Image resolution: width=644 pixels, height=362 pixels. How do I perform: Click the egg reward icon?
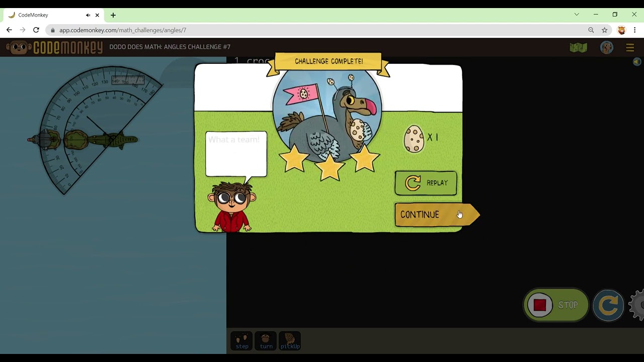pos(414,139)
